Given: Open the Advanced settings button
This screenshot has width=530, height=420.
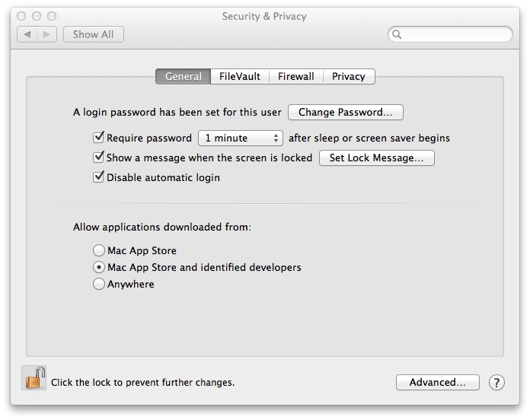Looking at the screenshot, I should tap(437, 382).
